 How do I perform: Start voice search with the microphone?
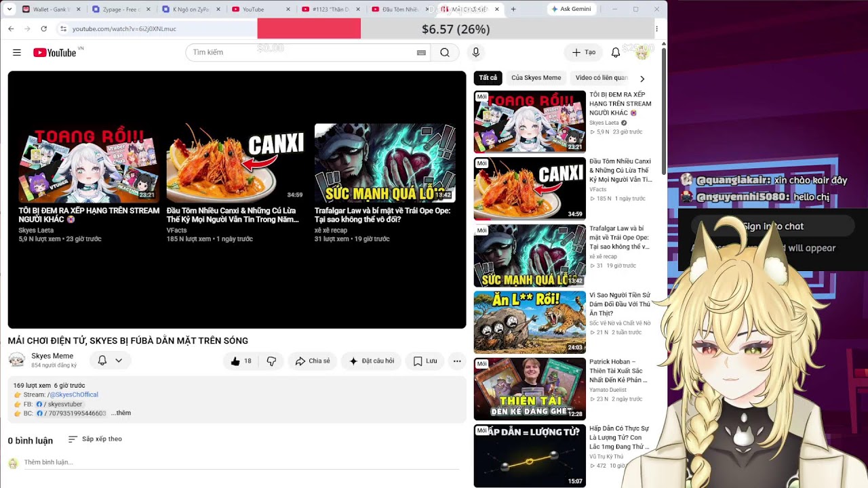click(475, 52)
